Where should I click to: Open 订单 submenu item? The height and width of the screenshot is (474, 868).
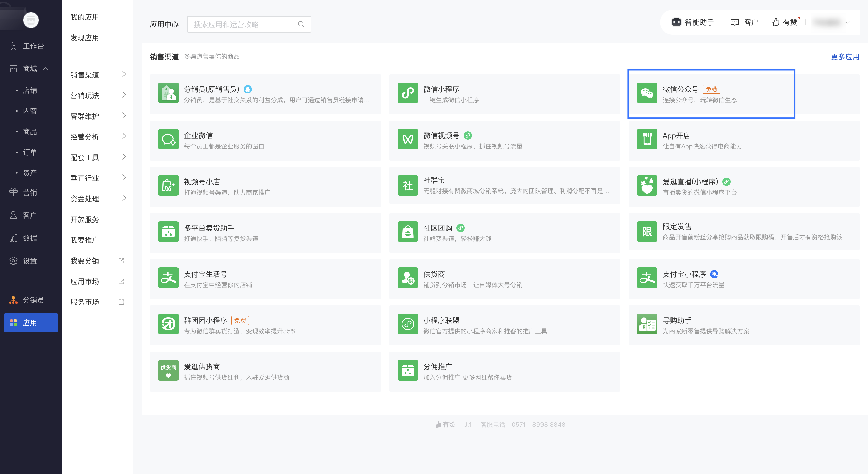[x=30, y=152]
